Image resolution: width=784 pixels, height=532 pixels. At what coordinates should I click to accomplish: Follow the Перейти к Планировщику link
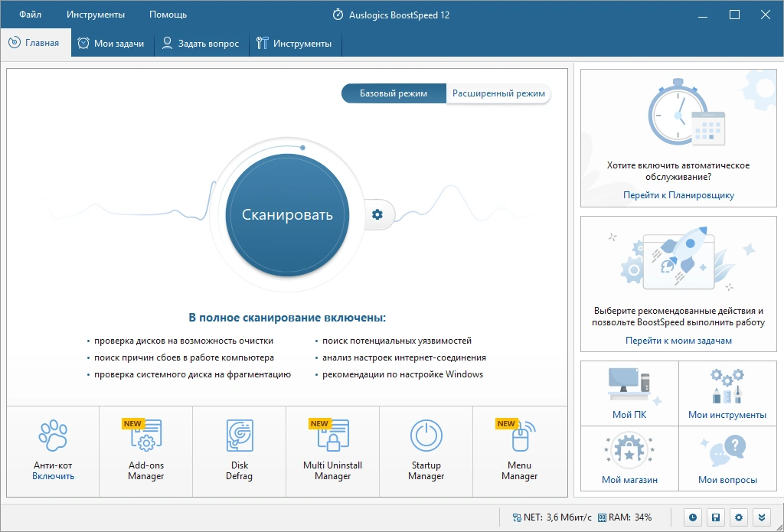coord(678,195)
